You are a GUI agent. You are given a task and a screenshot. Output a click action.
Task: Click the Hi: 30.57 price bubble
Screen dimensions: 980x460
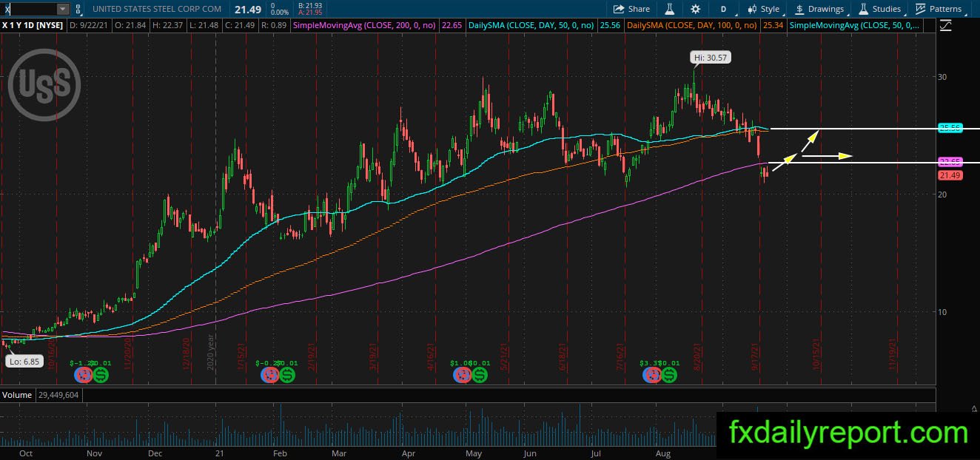[x=711, y=57]
